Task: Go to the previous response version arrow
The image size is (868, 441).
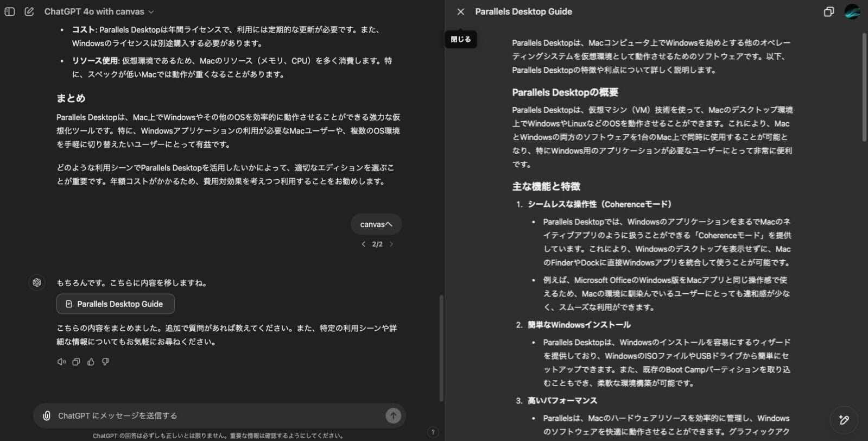Action: pyautogui.click(x=363, y=244)
